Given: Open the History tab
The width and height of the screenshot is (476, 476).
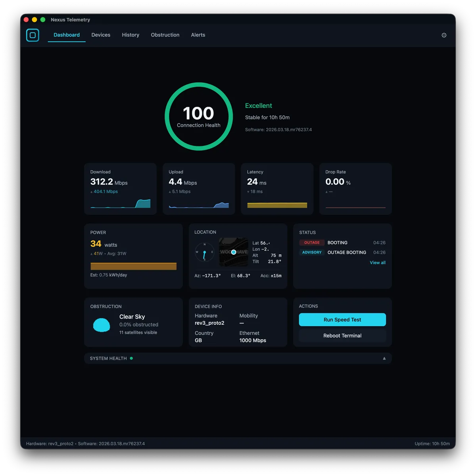Looking at the screenshot, I should [x=131, y=35].
